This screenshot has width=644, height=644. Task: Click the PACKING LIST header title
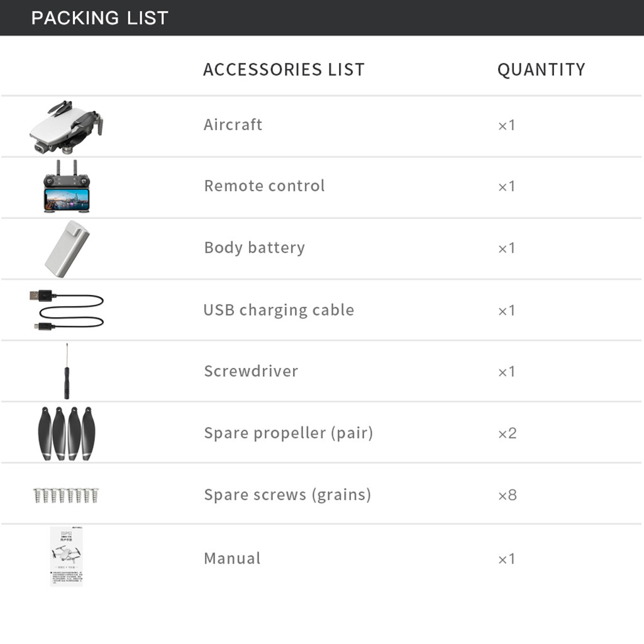[x=100, y=18]
